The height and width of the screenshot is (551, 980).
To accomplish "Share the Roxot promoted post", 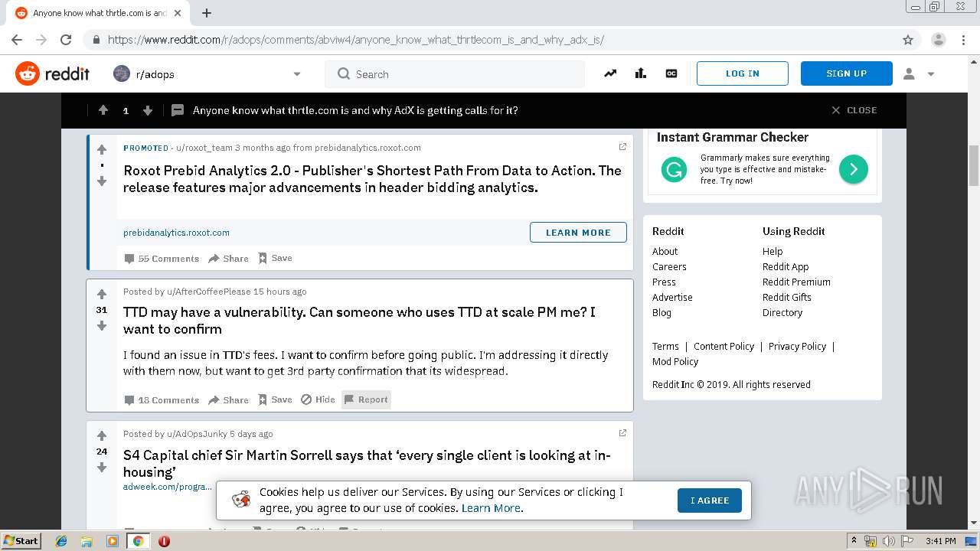I will [229, 259].
